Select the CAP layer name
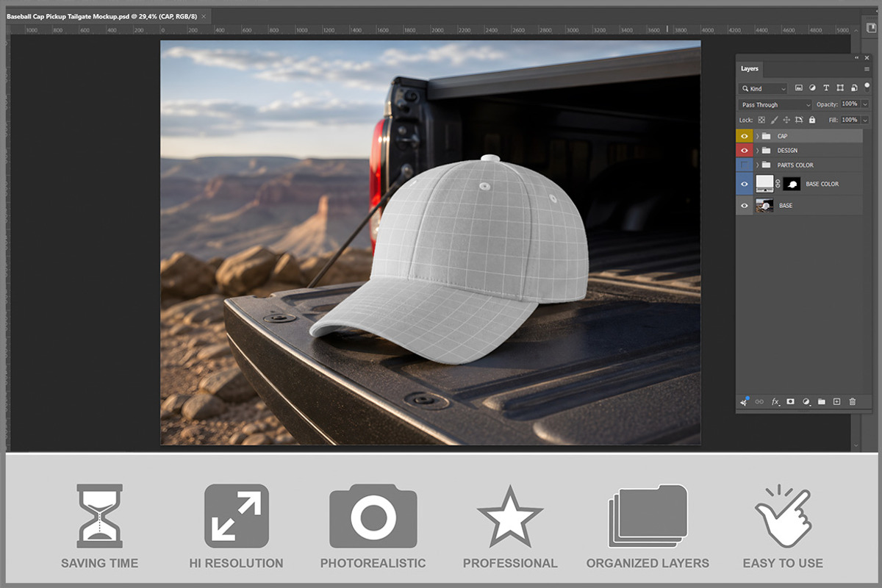The height and width of the screenshot is (588, 882). pyautogui.click(x=782, y=136)
